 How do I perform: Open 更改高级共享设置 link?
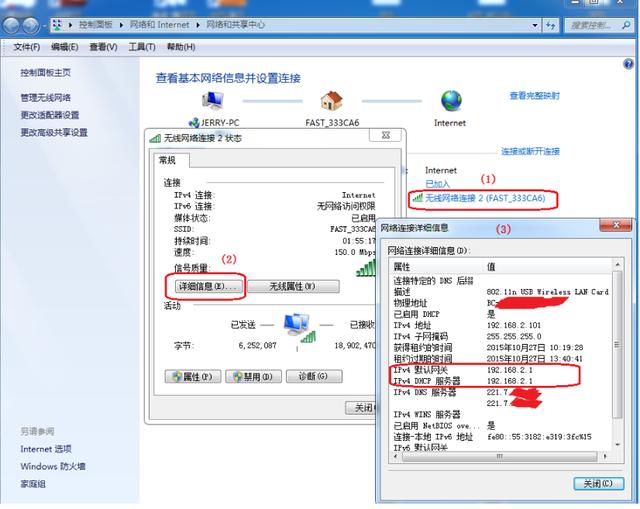click(54, 132)
